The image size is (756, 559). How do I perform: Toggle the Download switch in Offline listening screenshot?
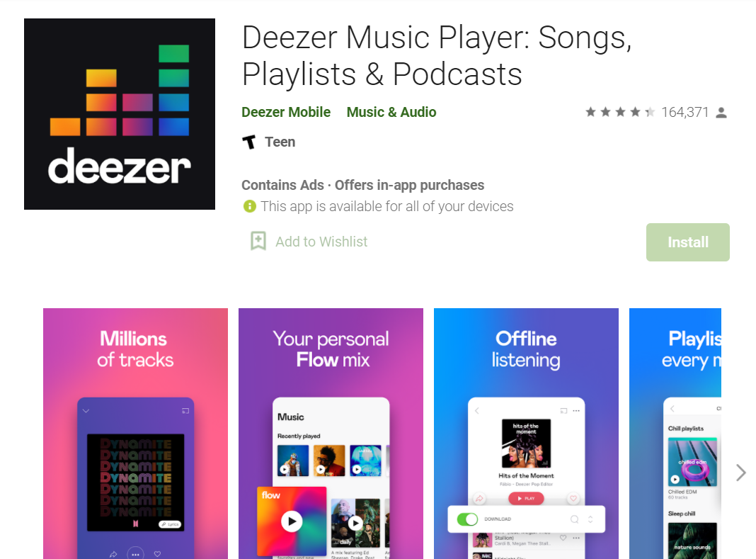tap(467, 519)
